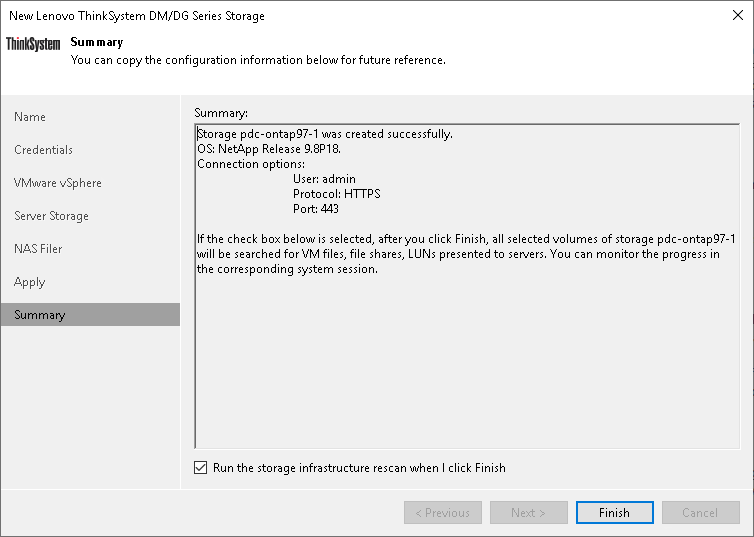Select the VMware vSphere wizard step
Screen dimensions: 754x537
tap(90, 183)
